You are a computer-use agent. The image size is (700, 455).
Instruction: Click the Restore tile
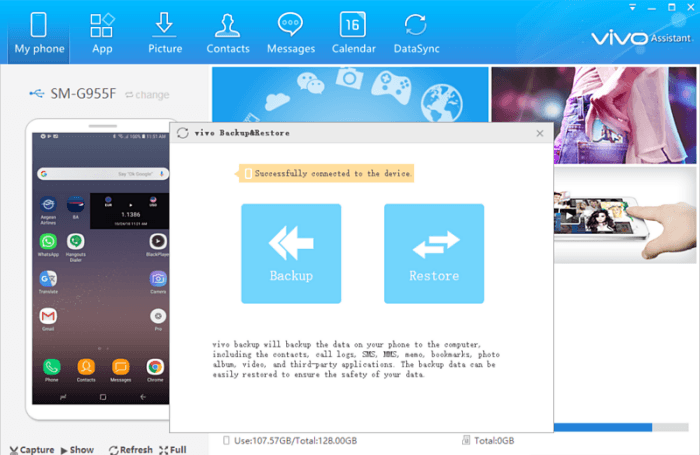pyautogui.click(x=434, y=254)
